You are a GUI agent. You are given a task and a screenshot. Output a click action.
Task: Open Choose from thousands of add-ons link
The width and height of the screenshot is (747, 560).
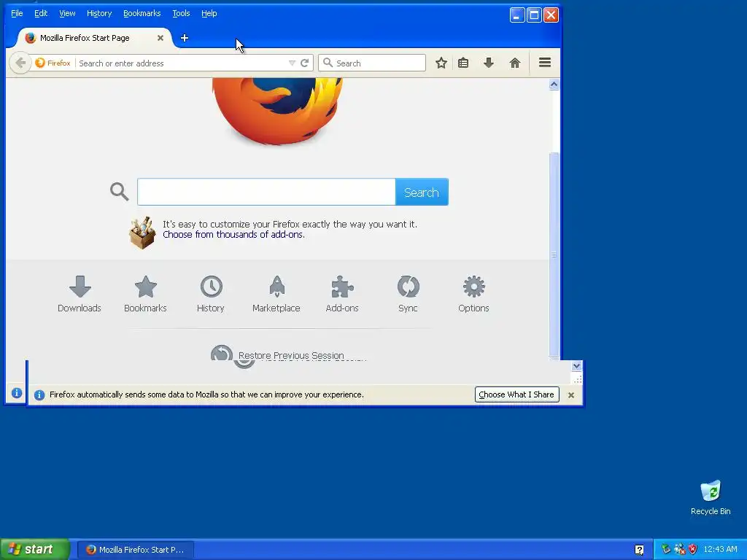[233, 234]
